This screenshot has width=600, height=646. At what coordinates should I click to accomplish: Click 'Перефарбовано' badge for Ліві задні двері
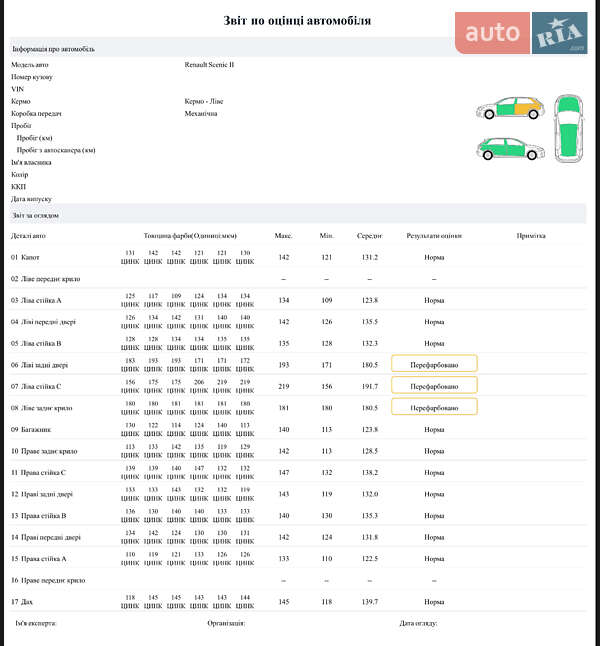pos(434,365)
